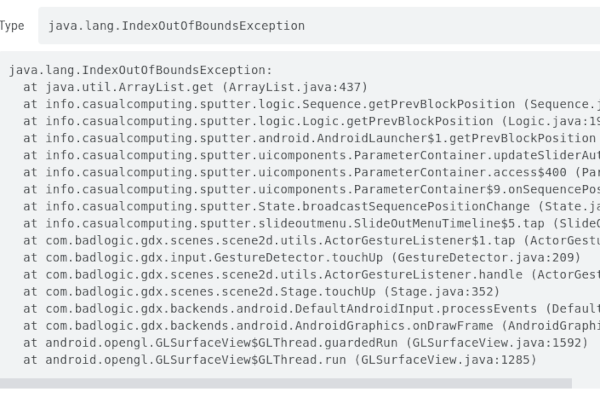600x409 pixels.
Task: Click the ActorGestureListener.handle stack frame
Action: point(311,275)
